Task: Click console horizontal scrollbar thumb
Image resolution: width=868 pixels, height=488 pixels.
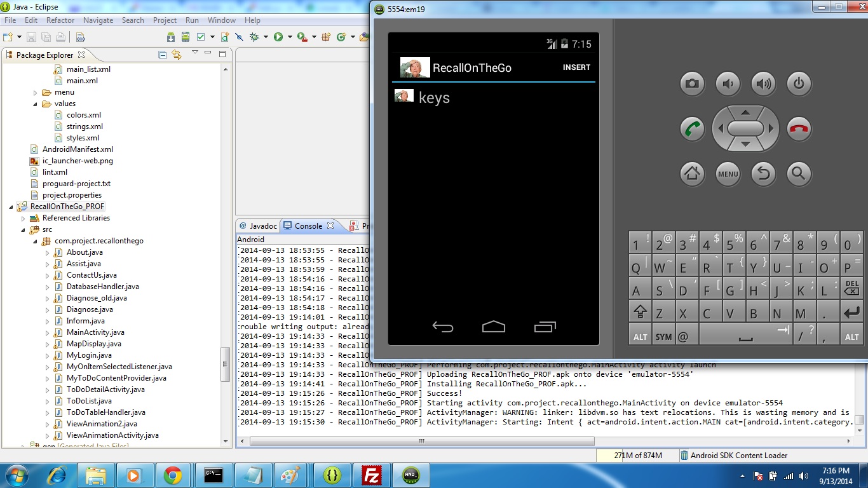Action: tap(421, 441)
